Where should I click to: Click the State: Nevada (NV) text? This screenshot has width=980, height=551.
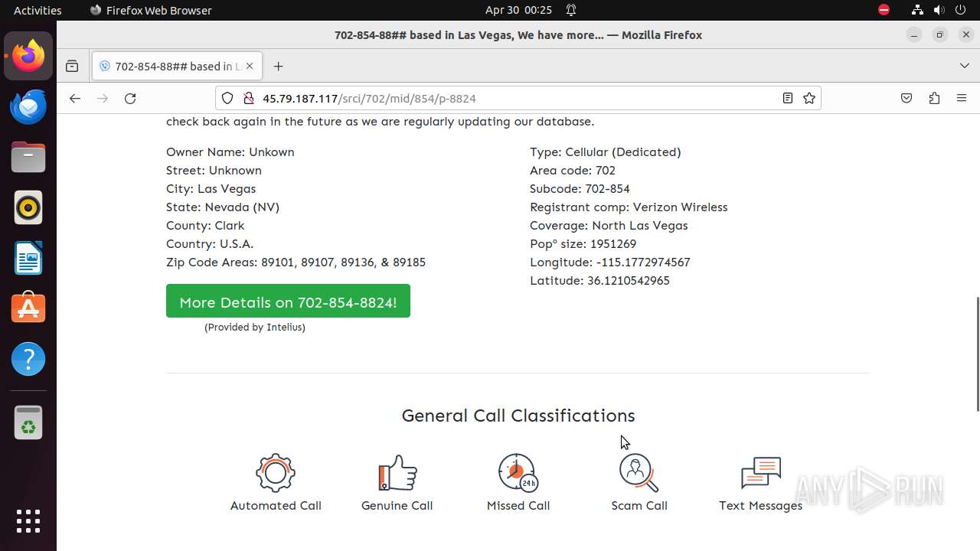point(223,207)
